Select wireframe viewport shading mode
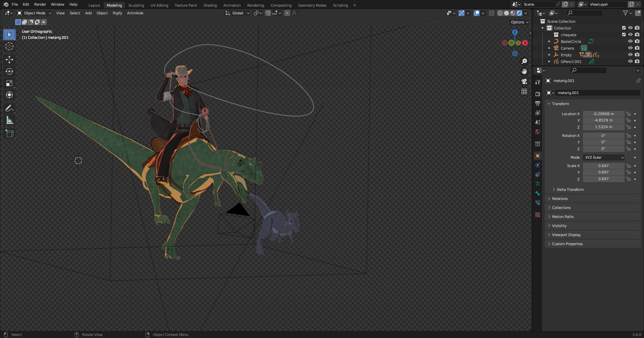The image size is (644, 338). tap(500, 13)
